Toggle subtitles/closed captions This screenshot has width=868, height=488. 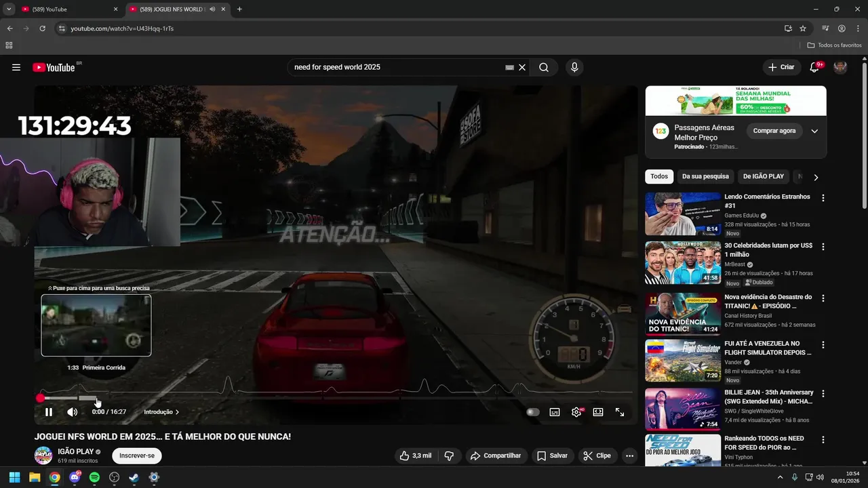[555, 412]
